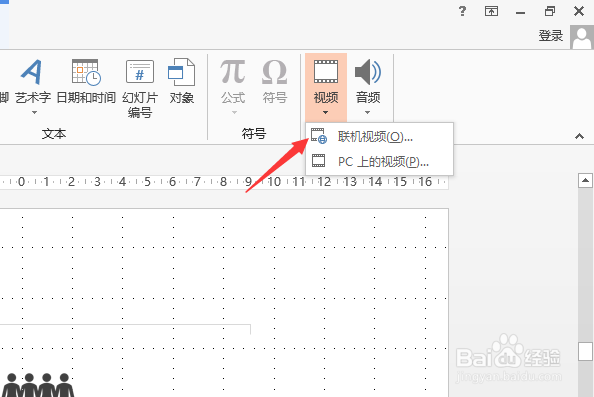Click the user account avatar
The image size is (594, 397).
point(582,37)
